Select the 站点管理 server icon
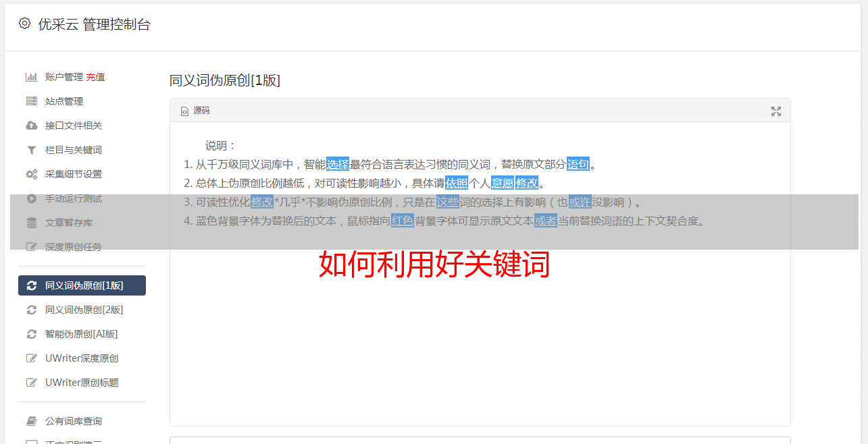 coord(31,101)
